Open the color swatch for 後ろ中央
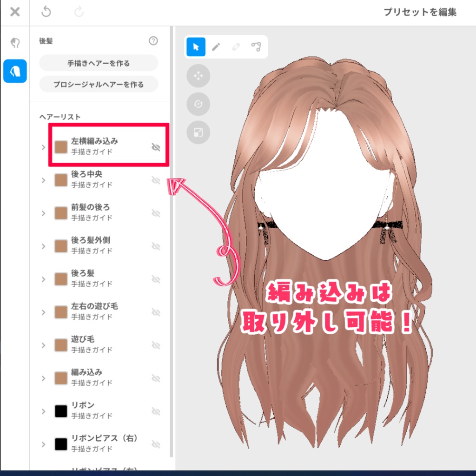Screen dimensions: 476x476 [x=60, y=179]
